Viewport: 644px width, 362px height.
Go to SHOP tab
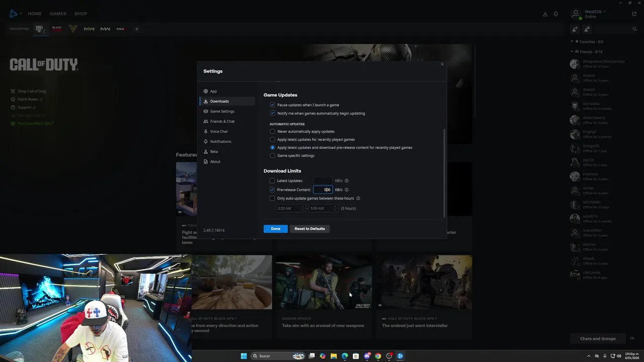80,14
